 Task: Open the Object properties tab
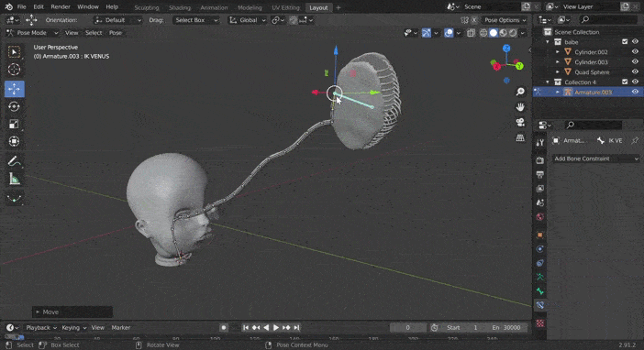[540, 235]
